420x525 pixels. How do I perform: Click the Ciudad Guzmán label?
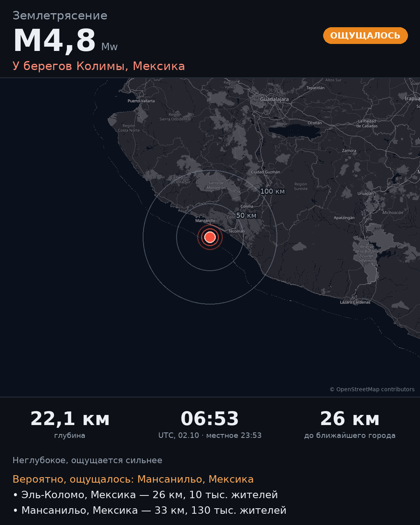266,172
